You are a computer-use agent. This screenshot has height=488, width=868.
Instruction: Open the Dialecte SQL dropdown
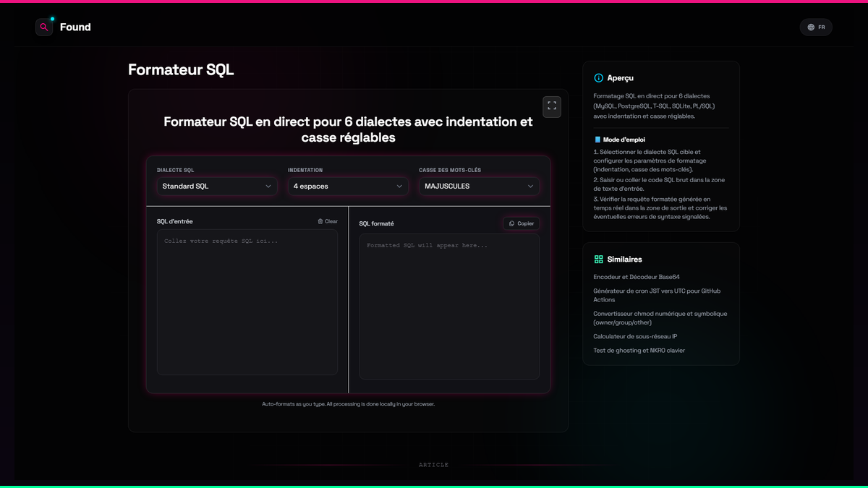click(218, 186)
